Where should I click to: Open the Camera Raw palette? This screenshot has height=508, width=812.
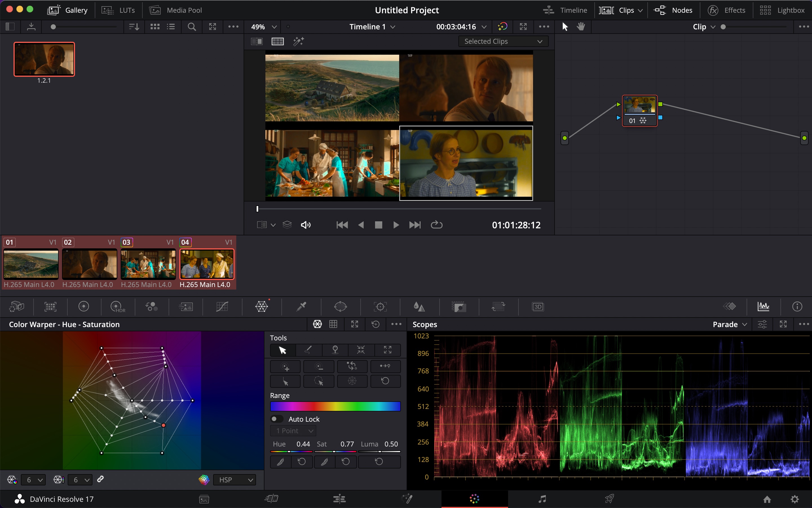click(16, 306)
